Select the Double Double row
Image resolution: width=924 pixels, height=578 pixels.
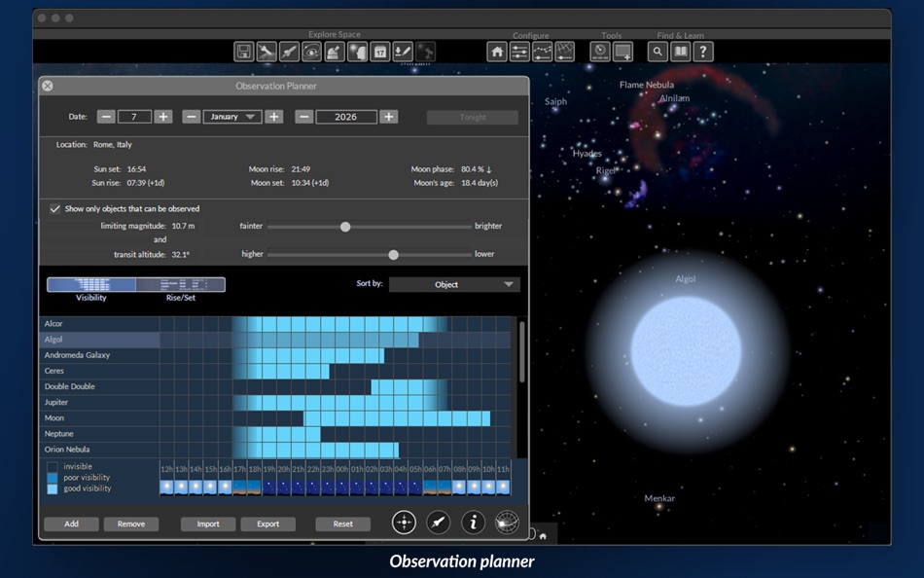[x=275, y=387]
